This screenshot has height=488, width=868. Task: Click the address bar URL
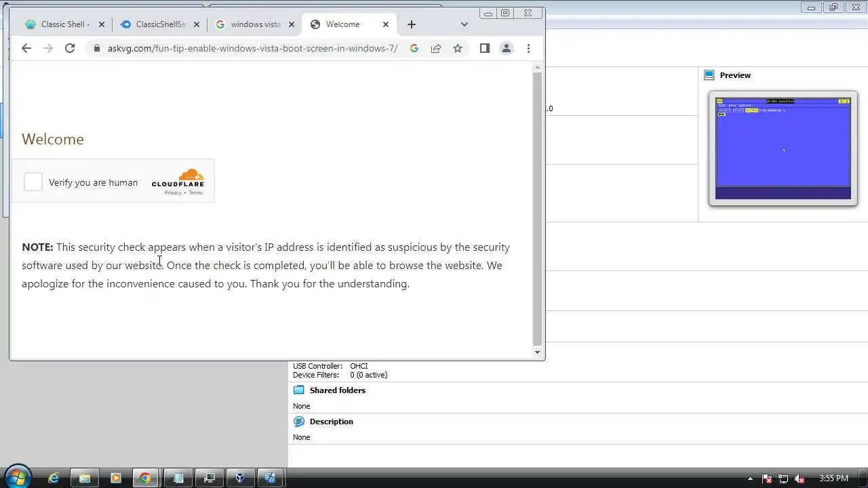[252, 48]
